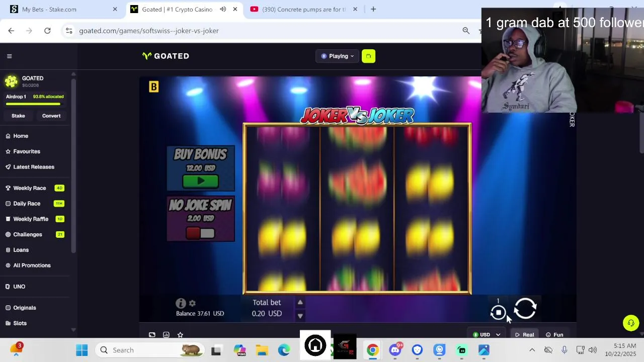Open the browser zoom magnifier icon
644x362 pixels.
(x=466, y=31)
